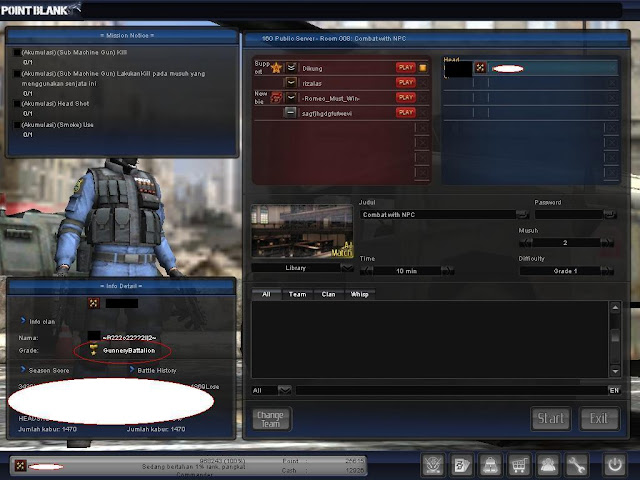Close the last blue team slot
Screen dimensions: 640x480
click(611, 173)
